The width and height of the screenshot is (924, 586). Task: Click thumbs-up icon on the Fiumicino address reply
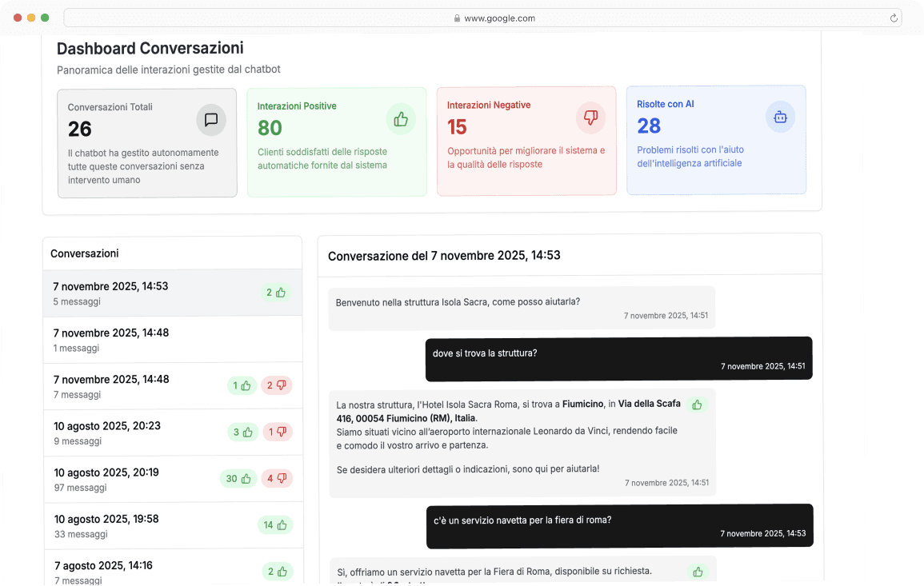click(x=697, y=405)
